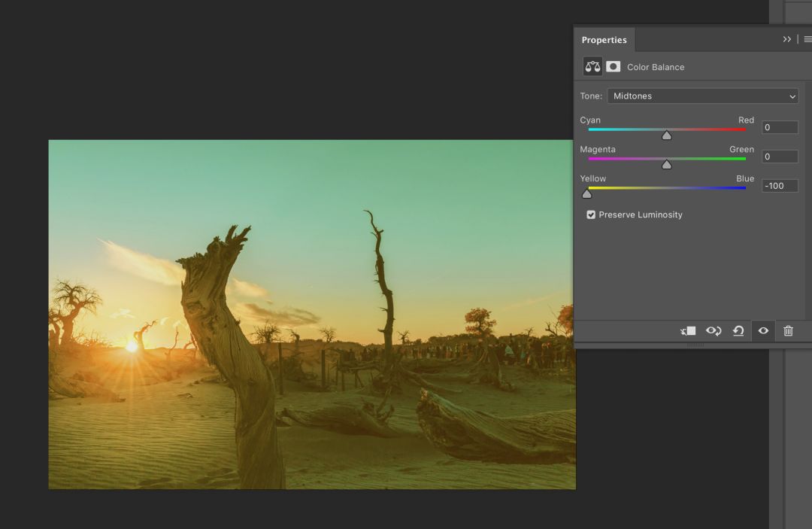Click the Magenta-Green slider handle

point(666,165)
